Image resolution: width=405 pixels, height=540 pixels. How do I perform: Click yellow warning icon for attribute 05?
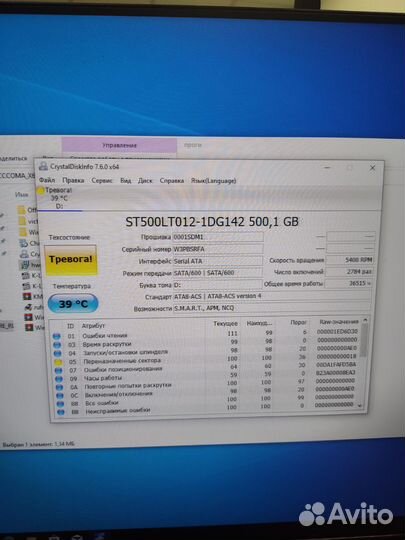click(58, 362)
